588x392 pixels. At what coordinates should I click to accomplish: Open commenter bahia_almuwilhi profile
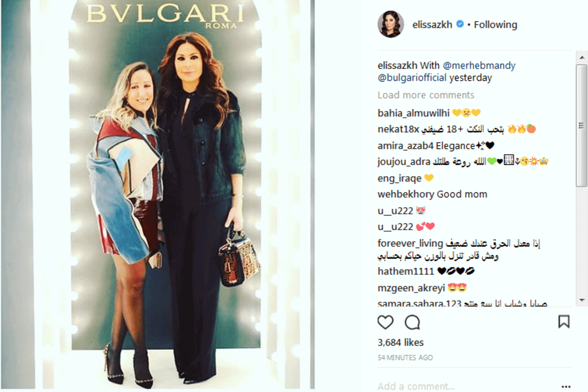pos(414,113)
